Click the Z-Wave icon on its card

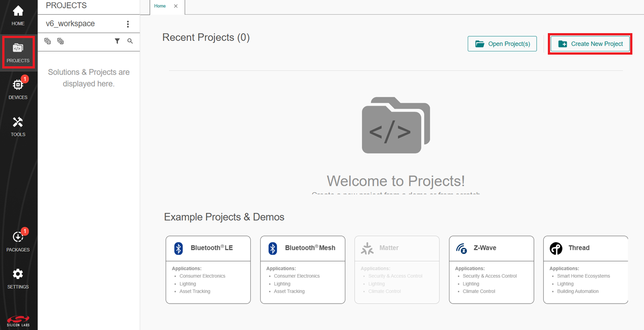(x=462, y=248)
